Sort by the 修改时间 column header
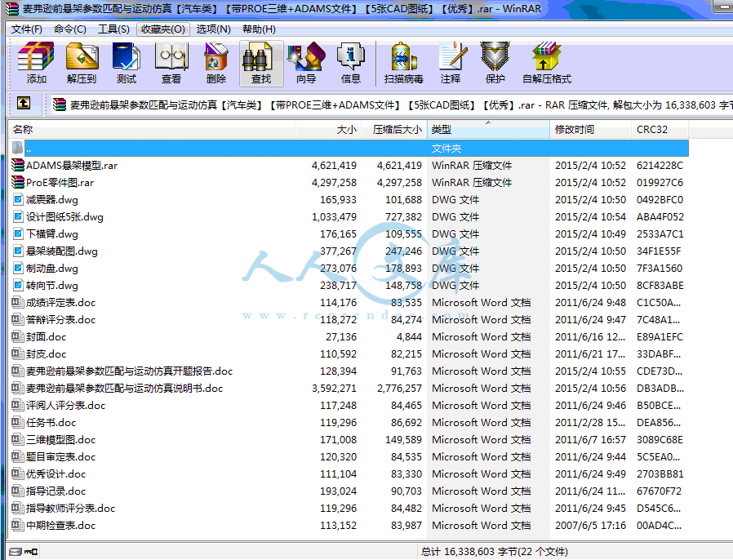 pos(591,130)
